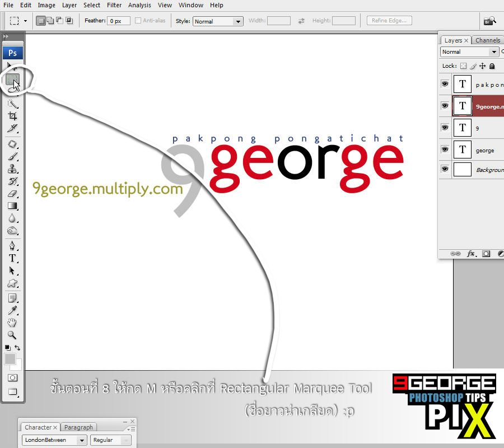Screen dimensions: 504x448
Task: Toggle the Anti-alias checkbox
Action: click(x=138, y=21)
